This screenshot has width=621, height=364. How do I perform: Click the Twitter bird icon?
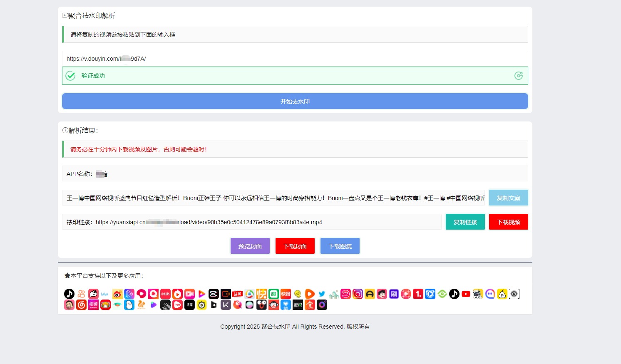click(321, 294)
